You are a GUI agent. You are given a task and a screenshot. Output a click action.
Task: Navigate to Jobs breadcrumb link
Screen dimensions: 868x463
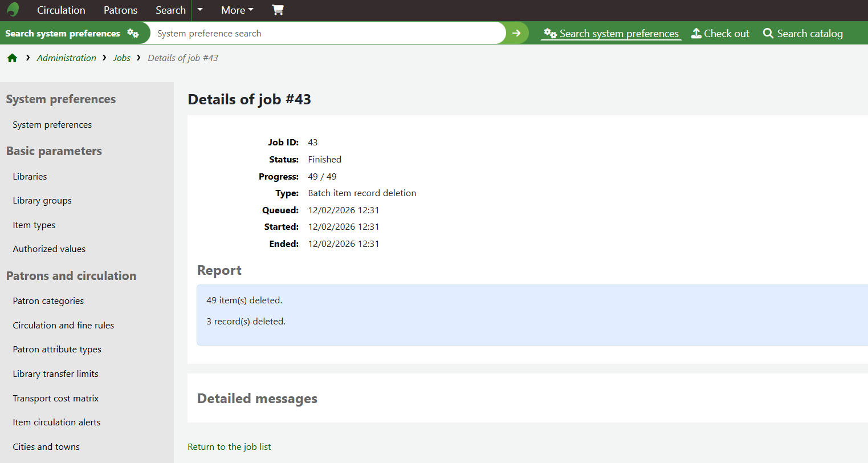coord(121,58)
